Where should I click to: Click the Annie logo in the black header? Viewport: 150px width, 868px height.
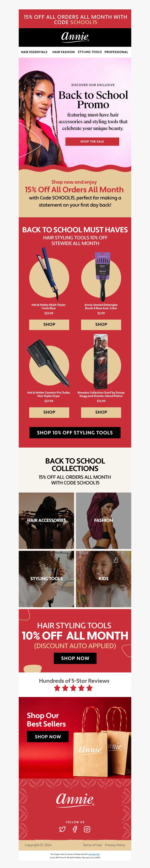pyautogui.click(x=75, y=36)
